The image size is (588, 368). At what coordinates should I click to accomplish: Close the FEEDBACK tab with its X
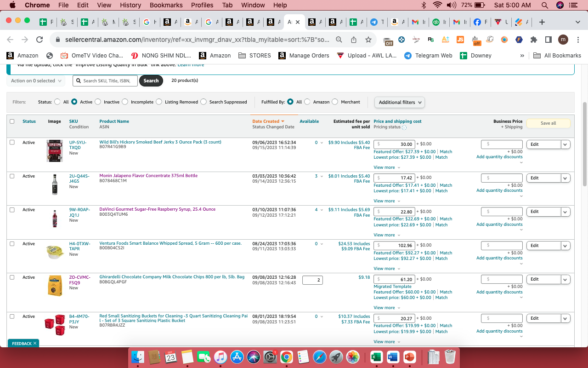click(35, 343)
